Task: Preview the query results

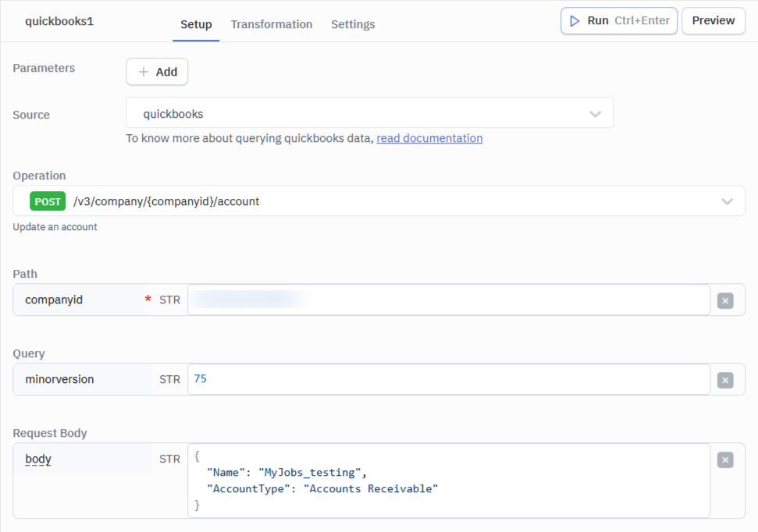Action: (x=713, y=21)
